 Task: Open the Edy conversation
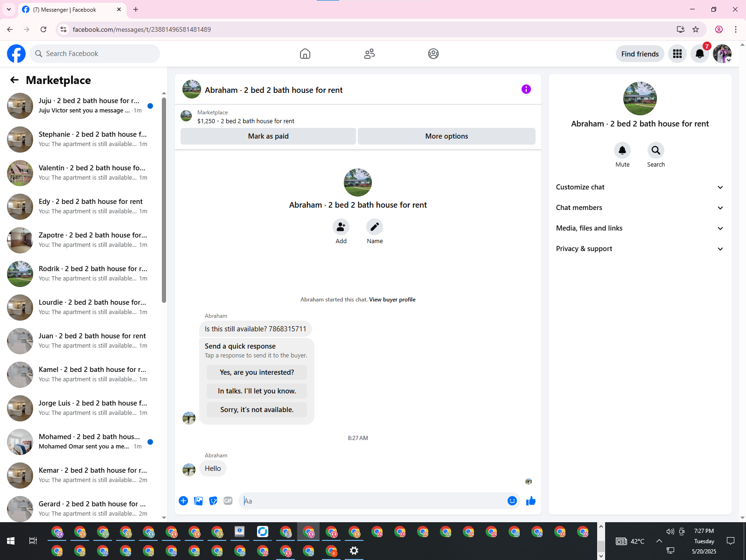tap(80, 207)
